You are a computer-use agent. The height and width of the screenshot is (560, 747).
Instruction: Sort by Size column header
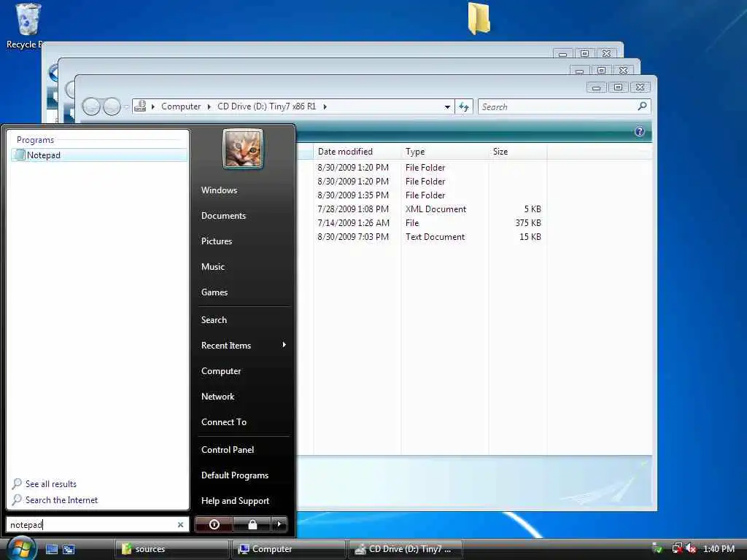tap(518, 152)
